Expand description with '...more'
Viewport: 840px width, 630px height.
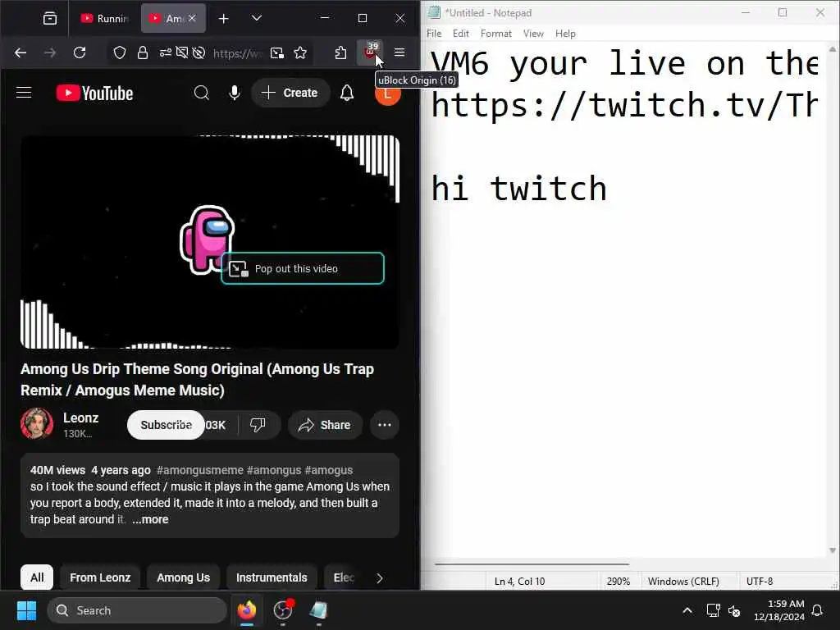click(x=151, y=519)
